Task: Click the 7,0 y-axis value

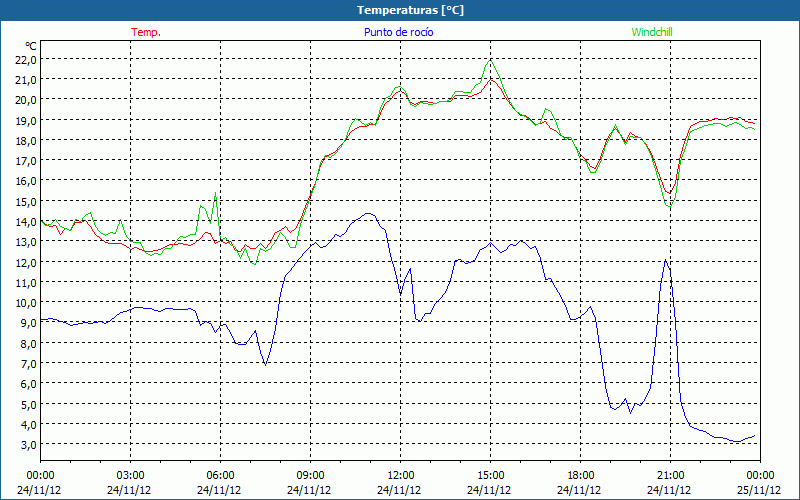Action: pyautogui.click(x=29, y=363)
